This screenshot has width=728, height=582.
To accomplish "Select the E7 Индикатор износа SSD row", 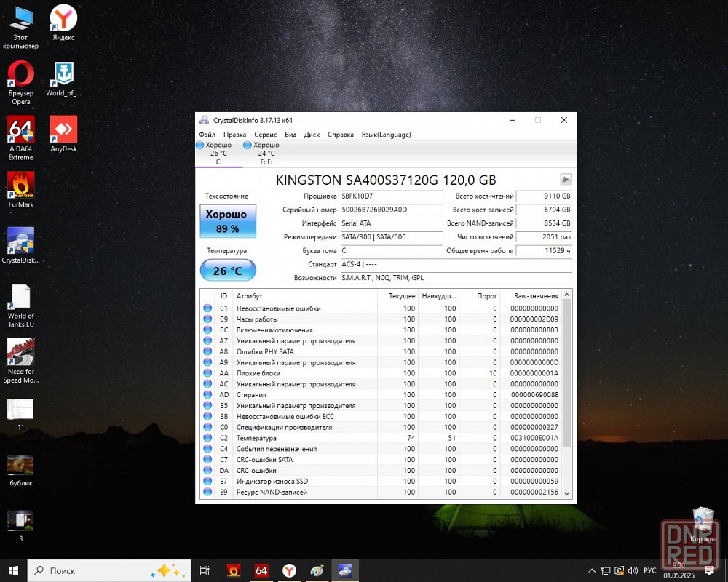I will coord(381,482).
